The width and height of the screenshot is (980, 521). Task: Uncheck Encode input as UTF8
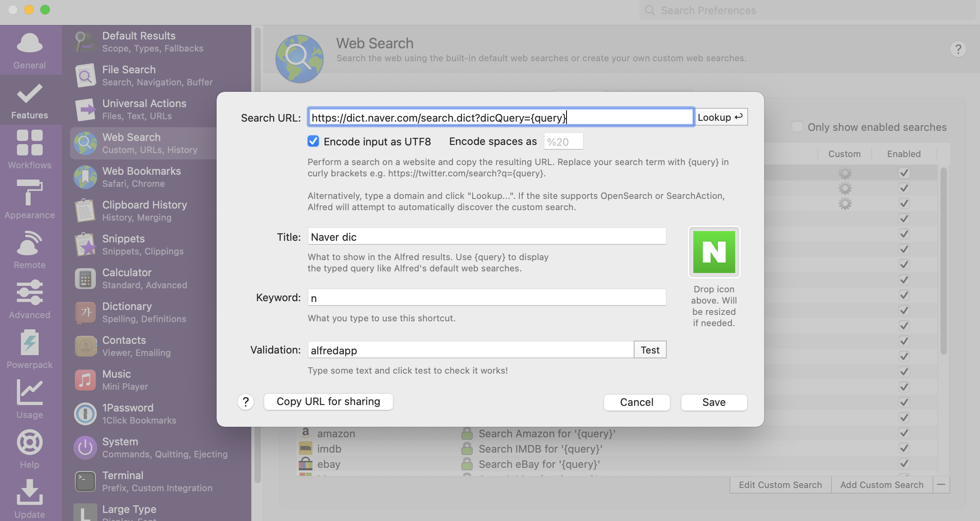pyautogui.click(x=313, y=141)
